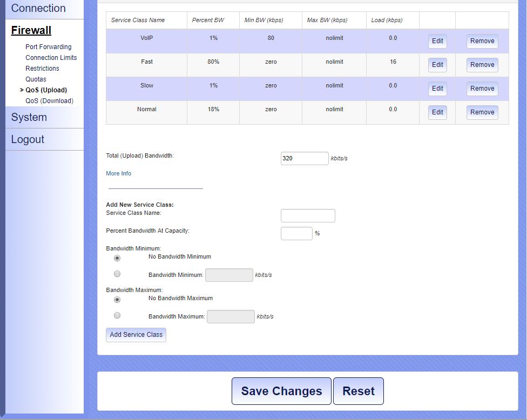Expand the Connection menu section
Viewport: 527px width, 420px height.
(x=38, y=9)
